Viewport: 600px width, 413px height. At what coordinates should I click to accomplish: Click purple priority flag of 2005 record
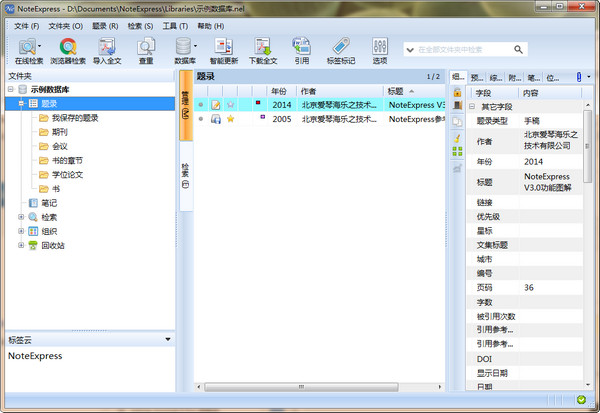click(x=262, y=117)
